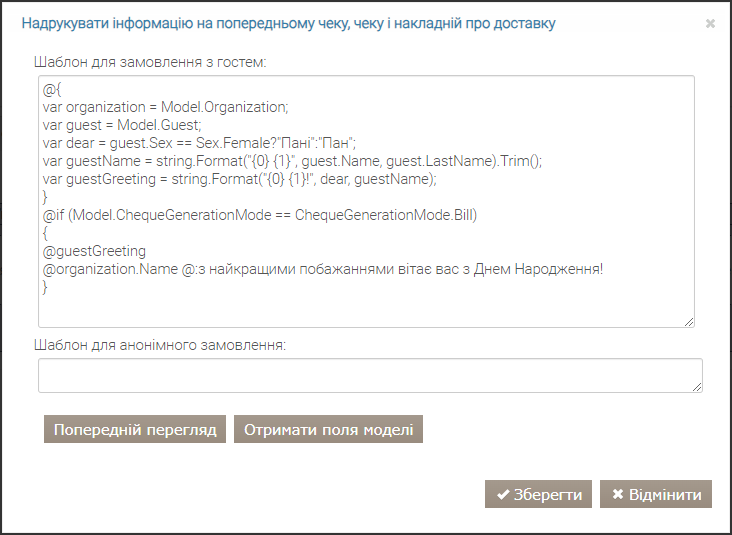The height and width of the screenshot is (535, 732).
Task: Click the checkmark icon on Зберегти
Action: pyautogui.click(x=503, y=494)
